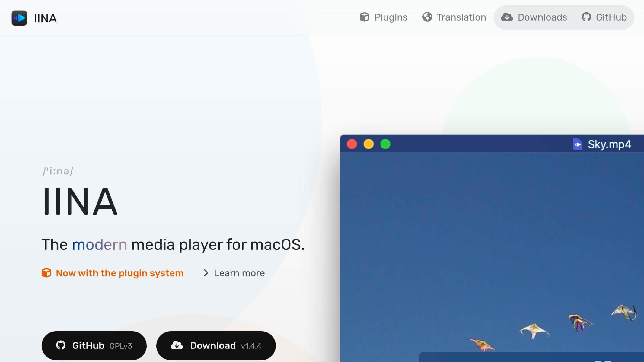
Task: Click the IINA app logo icon in the header
Action: (19, 18)
